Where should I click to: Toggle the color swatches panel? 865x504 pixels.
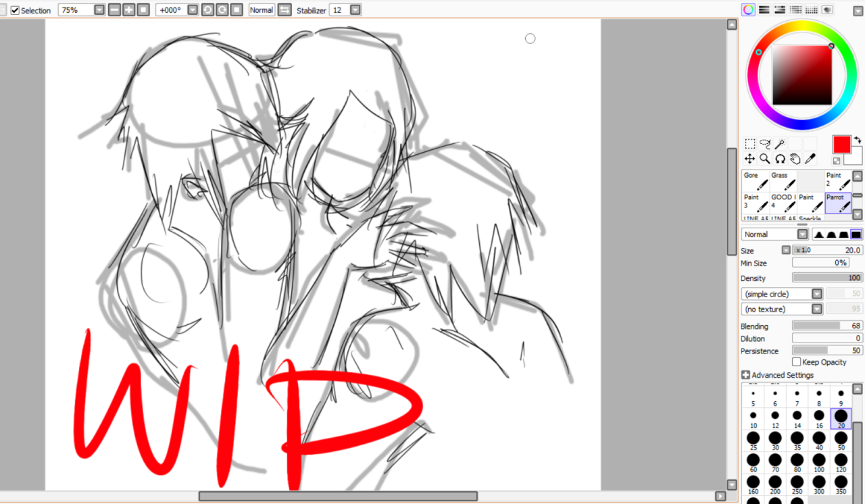pyautogui.click(x=811, y=9)
